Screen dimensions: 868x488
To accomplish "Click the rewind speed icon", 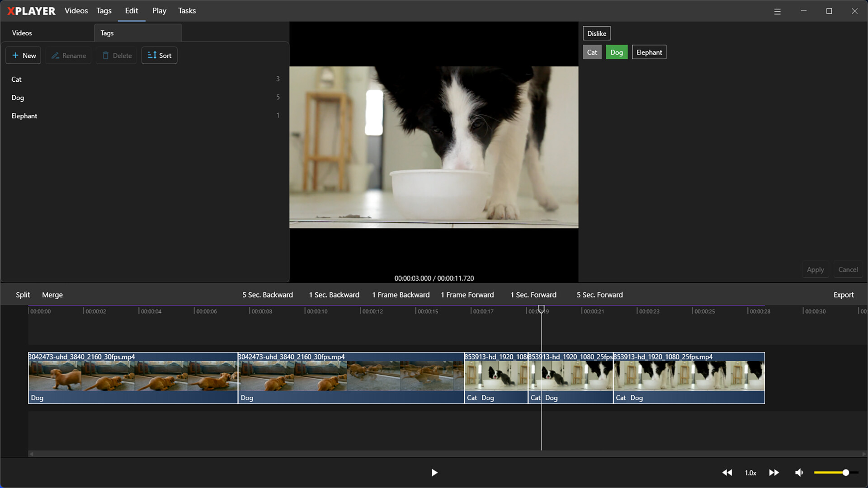I will point(727,473).
